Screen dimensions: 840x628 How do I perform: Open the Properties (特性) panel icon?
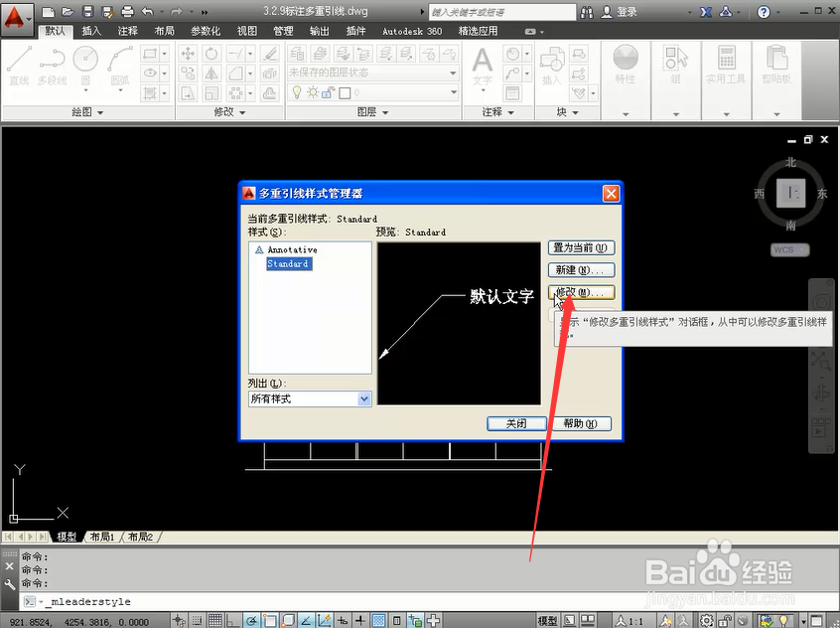[x=626, y=65]
